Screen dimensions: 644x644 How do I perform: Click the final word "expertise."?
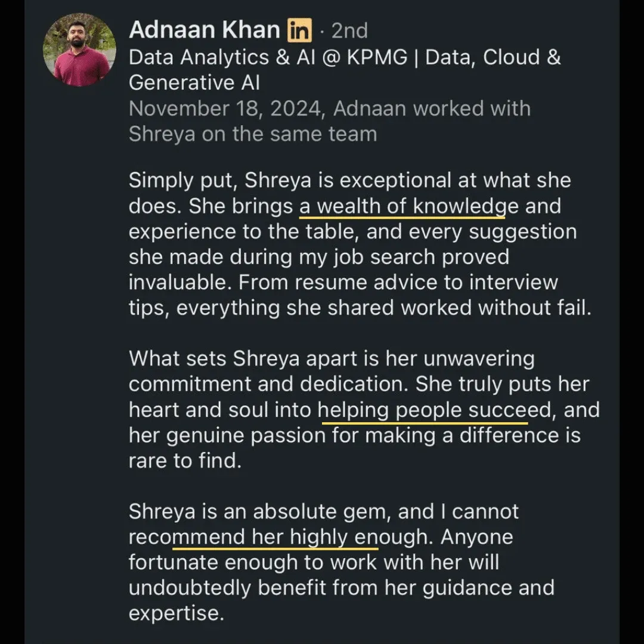[x=177, y=613]
